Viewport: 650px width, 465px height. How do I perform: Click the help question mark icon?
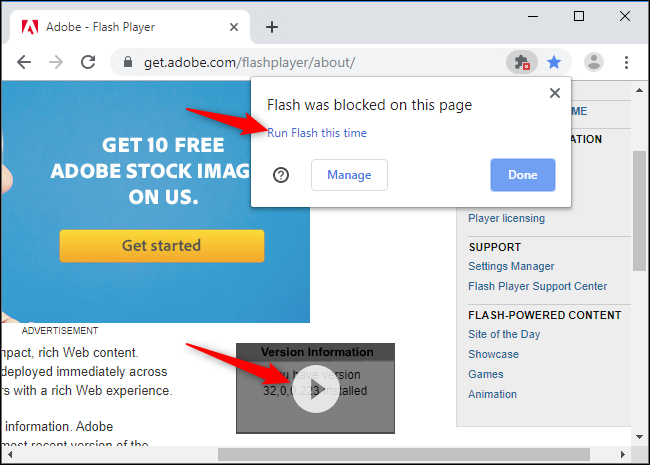point(281,175)
